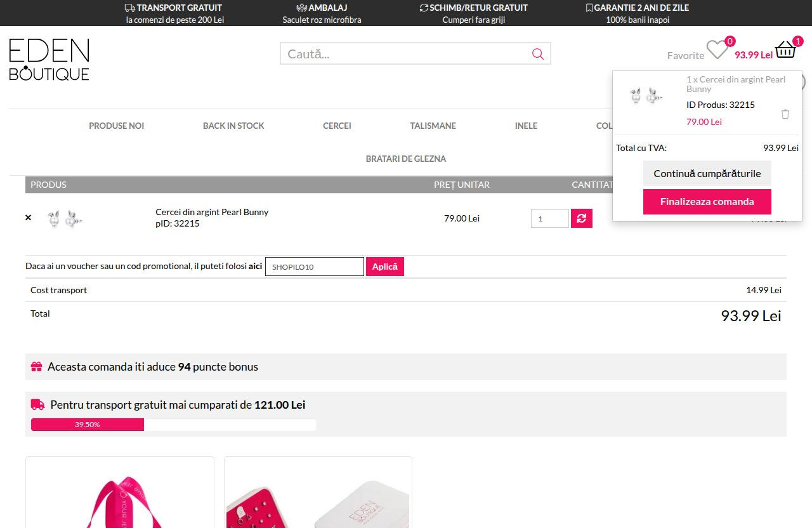Open mini-cart earrings thumbnail
Image resolution: width=812 pixels, height=528 pixels.
[x=646, y=96]
